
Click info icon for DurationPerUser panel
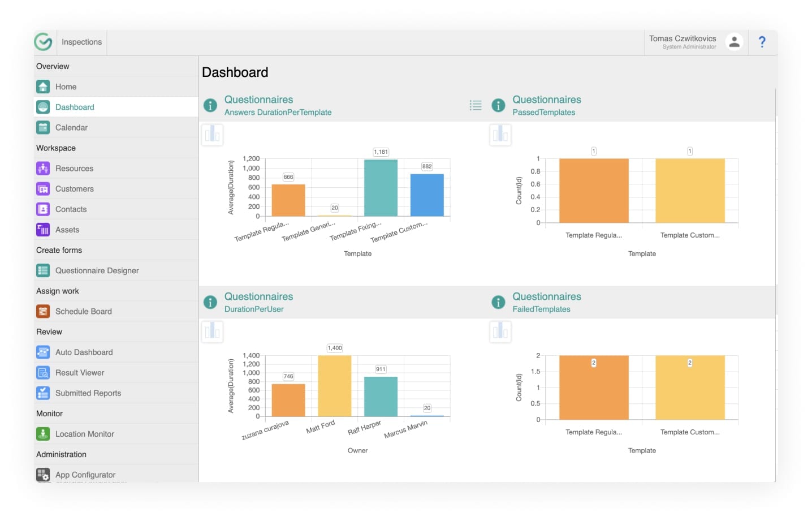[210, 302]
